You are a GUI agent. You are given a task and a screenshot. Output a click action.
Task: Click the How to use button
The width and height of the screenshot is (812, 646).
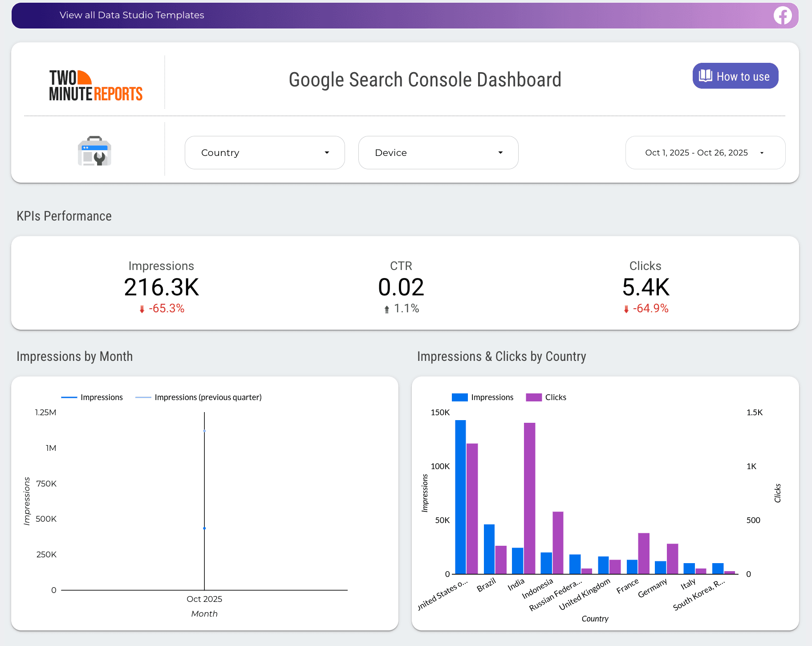point(735,76)
